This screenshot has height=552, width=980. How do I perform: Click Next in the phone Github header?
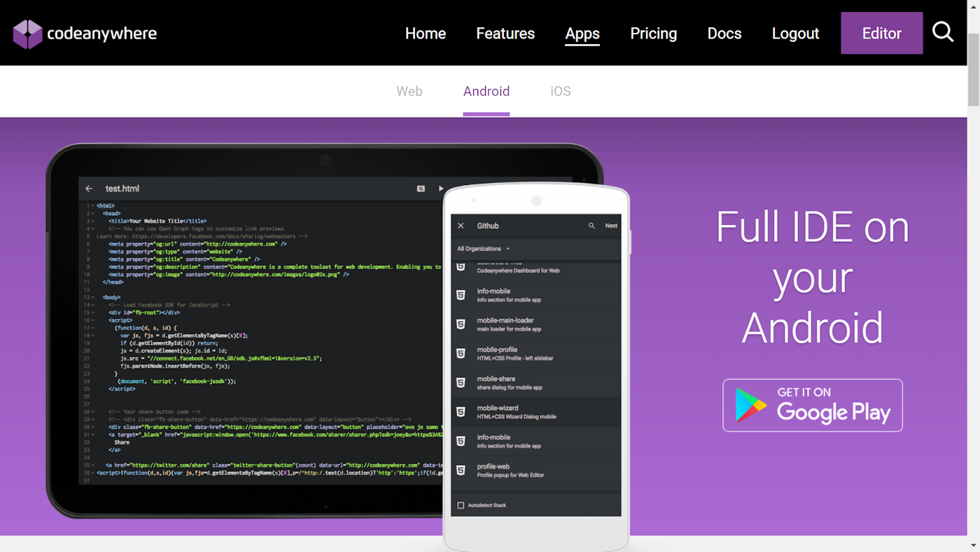(611, 226)
